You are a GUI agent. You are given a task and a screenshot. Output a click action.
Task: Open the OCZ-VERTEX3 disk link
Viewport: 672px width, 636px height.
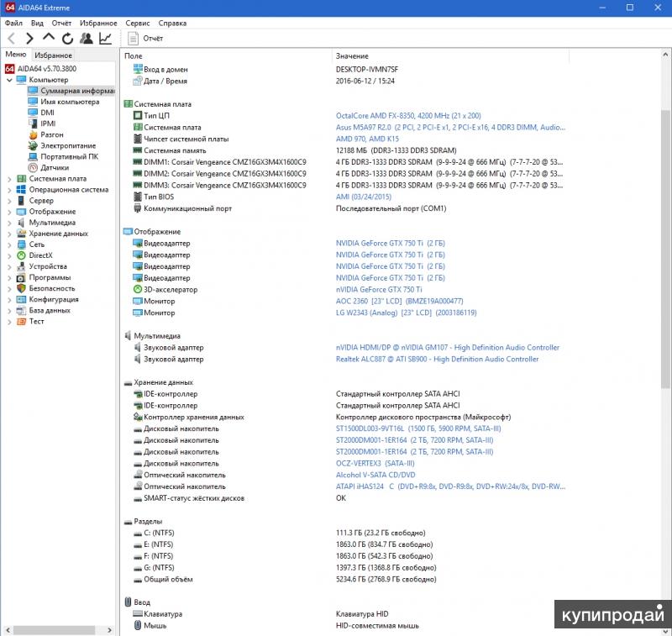click(x=375, y=463)
